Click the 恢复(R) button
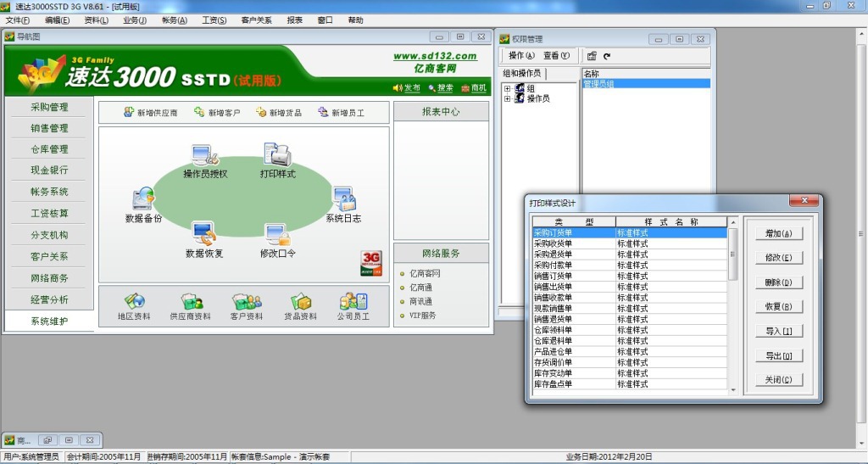Image resolution: width=868 pixels, height=464 pixels. pos(778,307)
